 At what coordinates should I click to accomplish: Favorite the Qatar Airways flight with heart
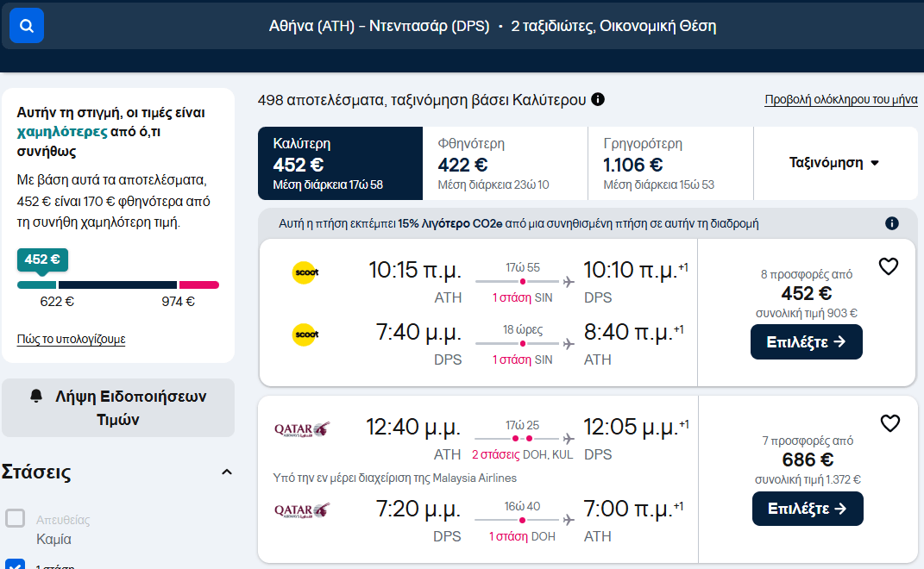point(889,423)
